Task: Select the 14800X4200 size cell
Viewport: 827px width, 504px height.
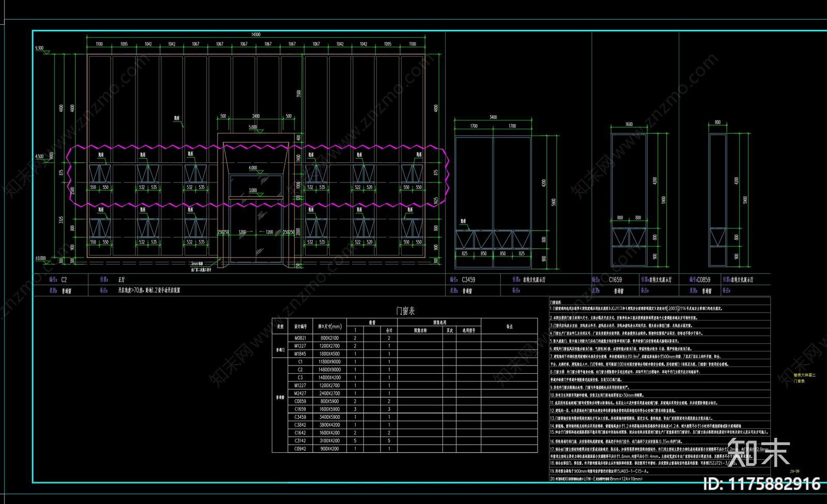Action: 330,378
